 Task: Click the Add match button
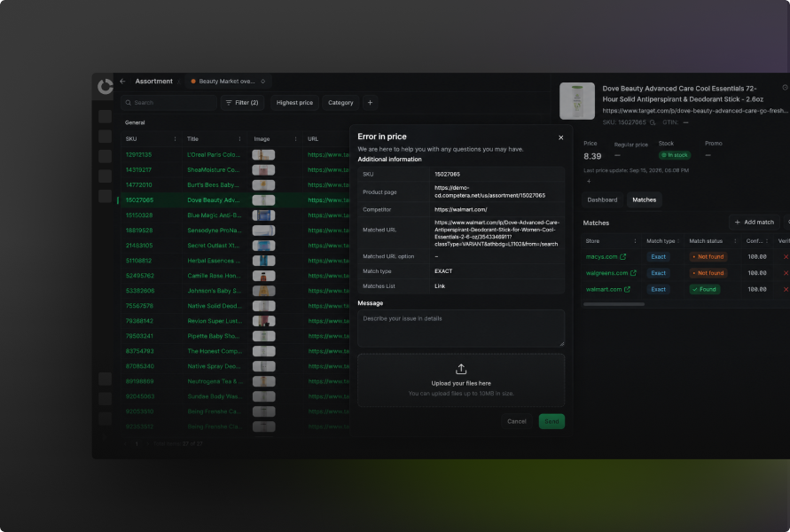tap(755, 223)
